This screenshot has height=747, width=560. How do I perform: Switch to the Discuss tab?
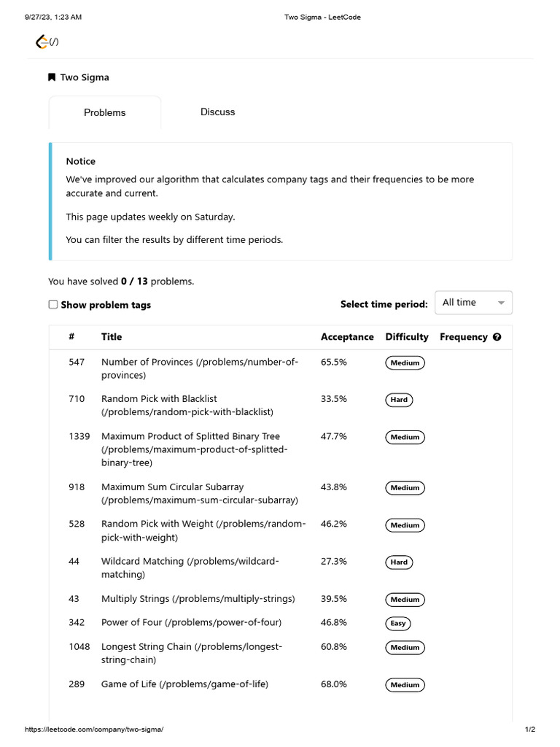point(218,112)
